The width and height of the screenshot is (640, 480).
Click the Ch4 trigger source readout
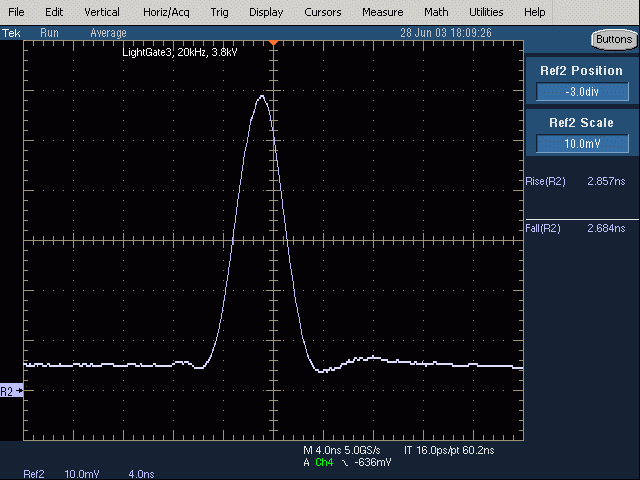324,462
